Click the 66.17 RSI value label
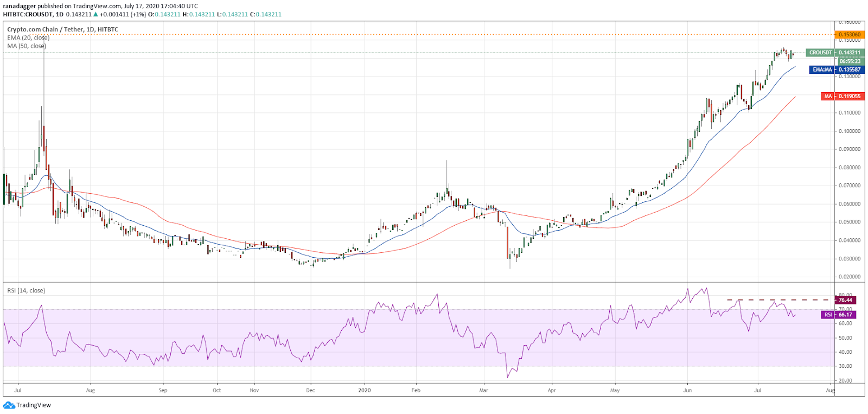The height and width of the screenshot is (414, 868). [846, 315]
